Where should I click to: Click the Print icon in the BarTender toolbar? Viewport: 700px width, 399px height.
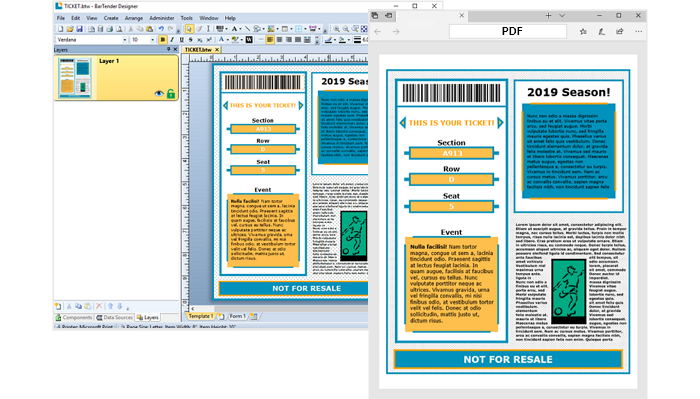pyautogui.click(x=109, y=29)
